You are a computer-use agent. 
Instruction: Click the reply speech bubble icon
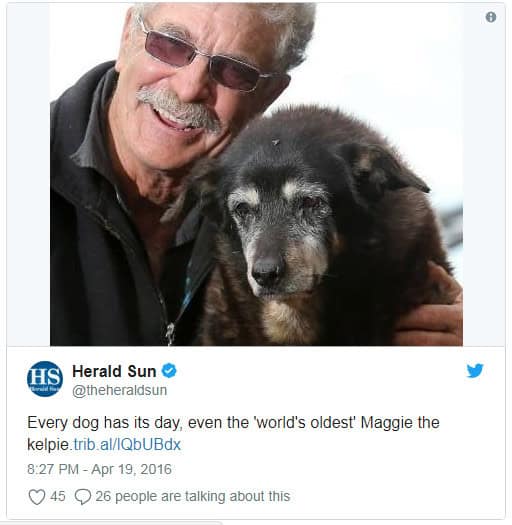[83, 497]
